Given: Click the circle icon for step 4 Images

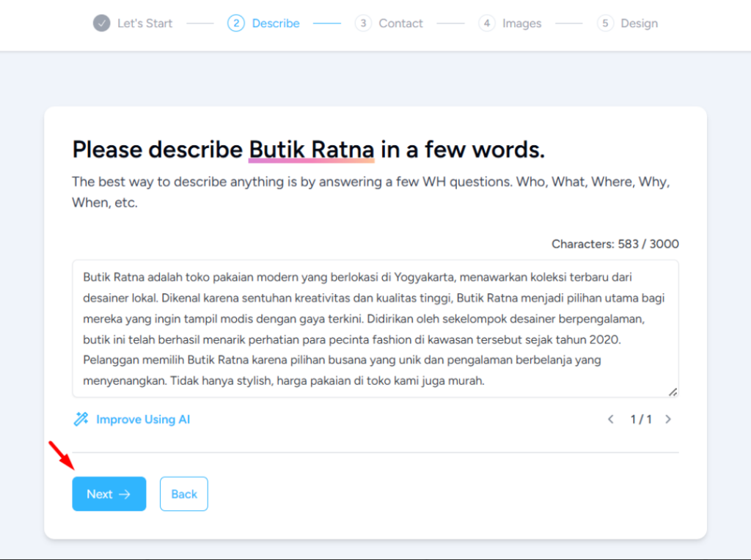Looking at the screenshot, I should click(x=486, y=23).
